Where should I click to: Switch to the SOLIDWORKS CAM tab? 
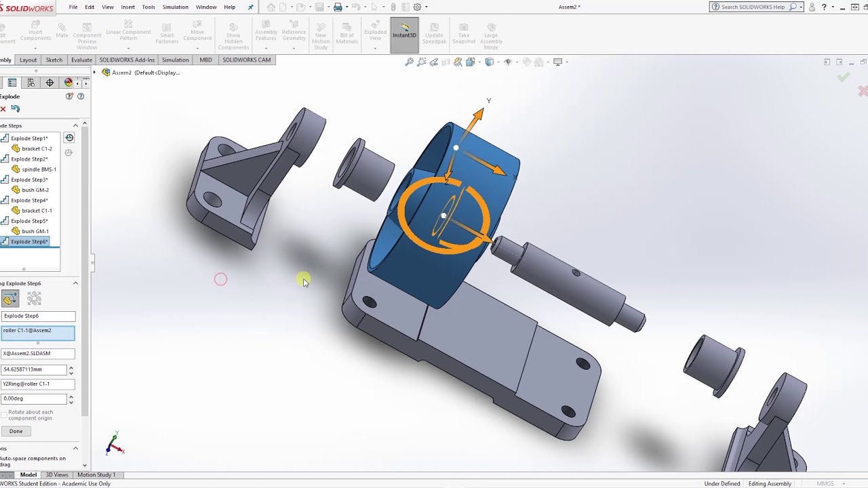click(247, 60)
